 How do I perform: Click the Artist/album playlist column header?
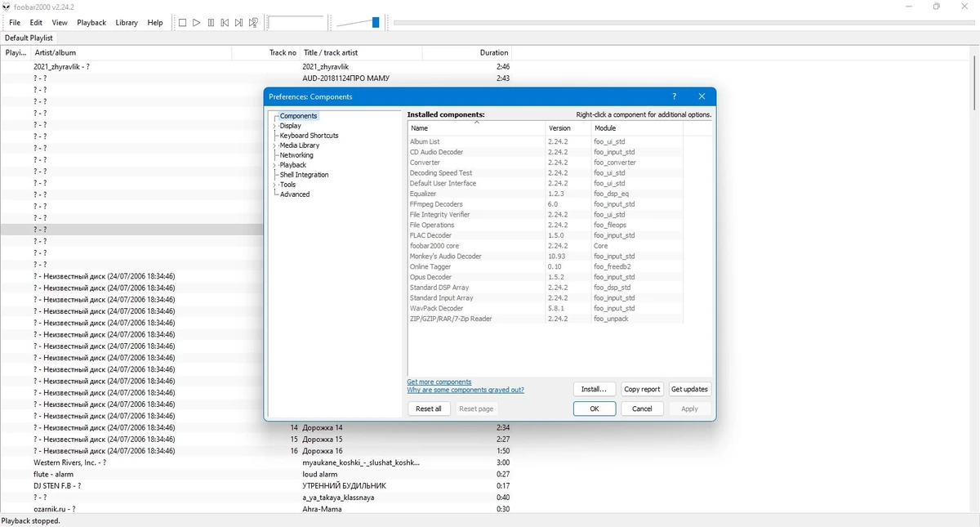(x=132, y=52)
